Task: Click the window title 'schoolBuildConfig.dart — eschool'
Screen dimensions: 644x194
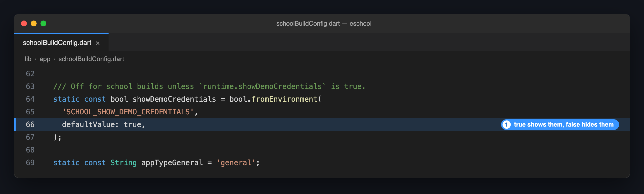Action: 324,23
